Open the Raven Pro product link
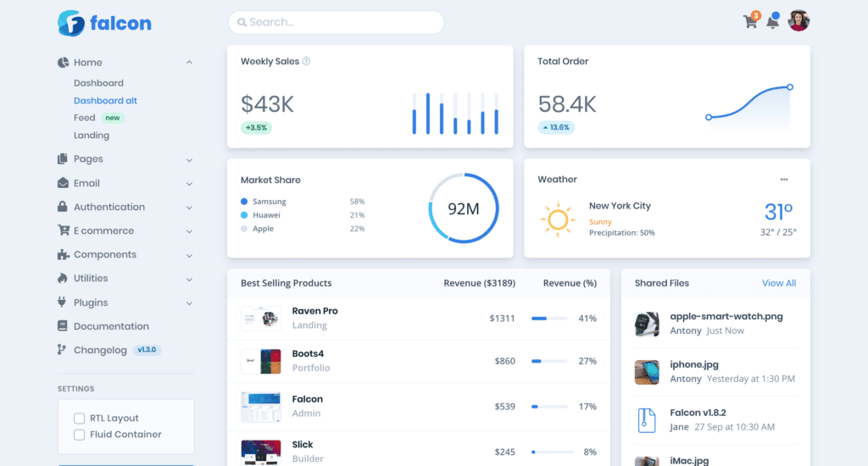Viewport: 868px width, 466px height. point(315,311)
